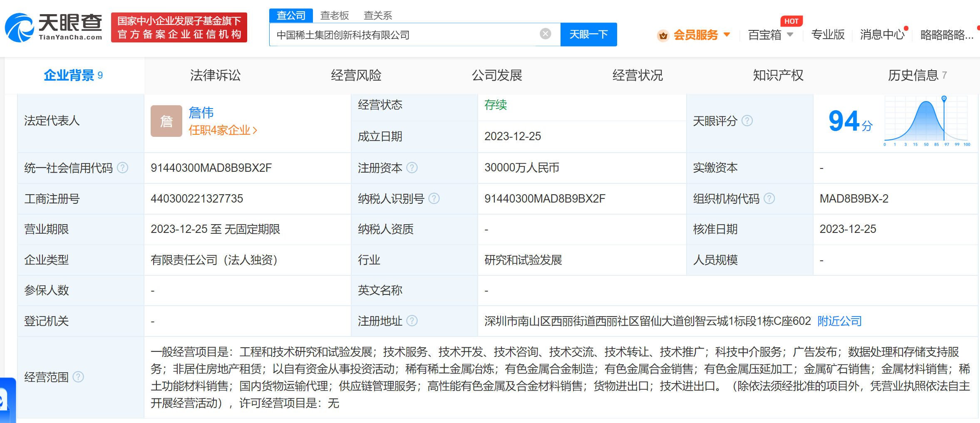Open the 公司发展 tab
The width and height of the screenshot is (980, 423).
497,75
